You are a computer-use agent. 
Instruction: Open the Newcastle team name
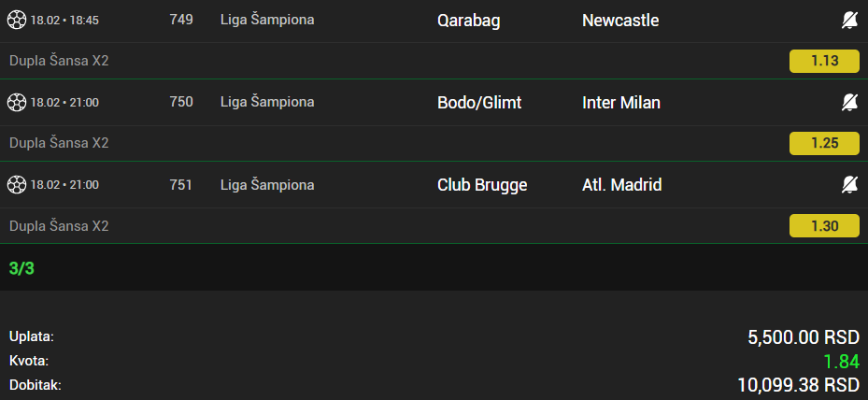620,20
